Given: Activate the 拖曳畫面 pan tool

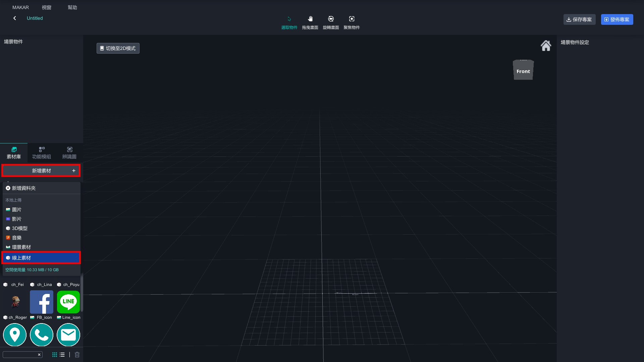Looking at the screenshot, I should [310, 22].
